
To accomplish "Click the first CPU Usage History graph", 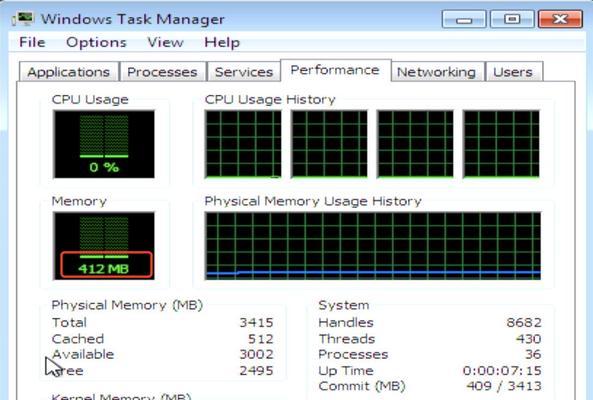I will (x=243, y=144).
